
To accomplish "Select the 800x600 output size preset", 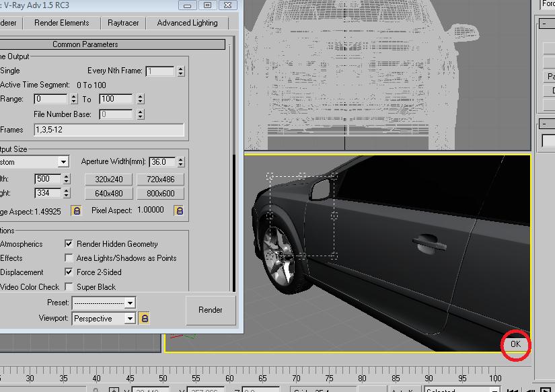I will [160, 194].
